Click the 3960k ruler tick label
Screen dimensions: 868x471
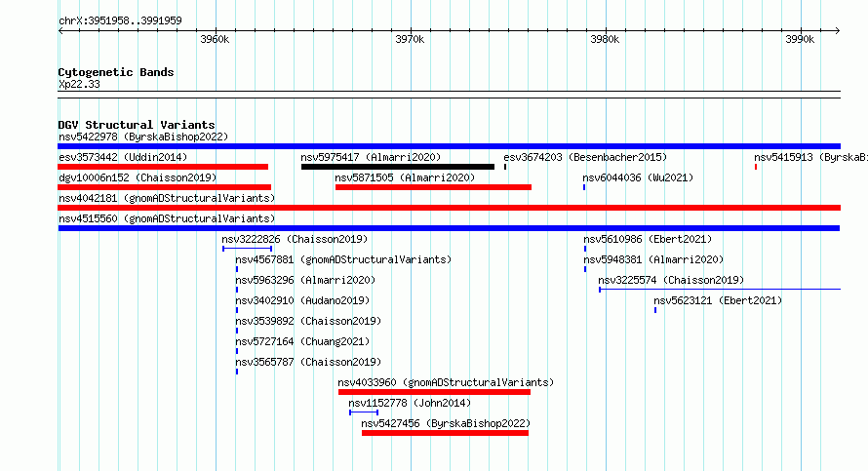coord(215,39)
